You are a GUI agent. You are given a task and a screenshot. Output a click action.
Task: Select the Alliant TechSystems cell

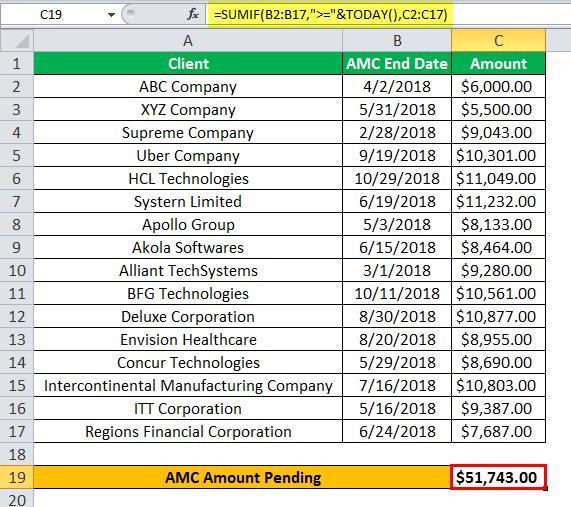coord(188,271)
